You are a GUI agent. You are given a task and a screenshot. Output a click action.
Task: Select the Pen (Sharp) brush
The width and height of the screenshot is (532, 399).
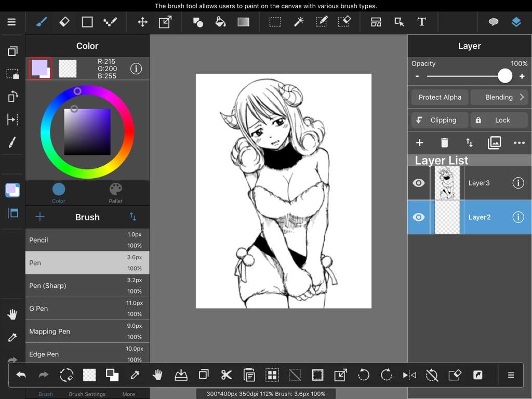tap(87, 286)
